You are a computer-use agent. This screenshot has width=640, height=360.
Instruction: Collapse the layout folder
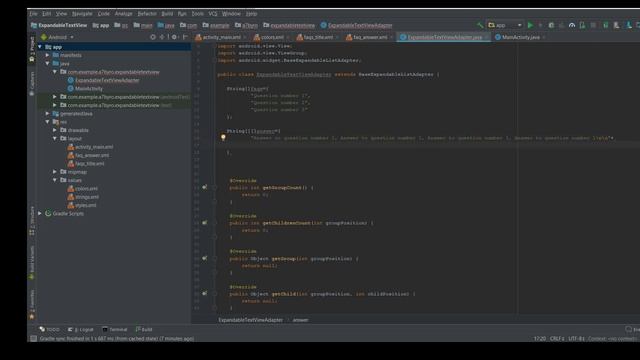[55, 138]
